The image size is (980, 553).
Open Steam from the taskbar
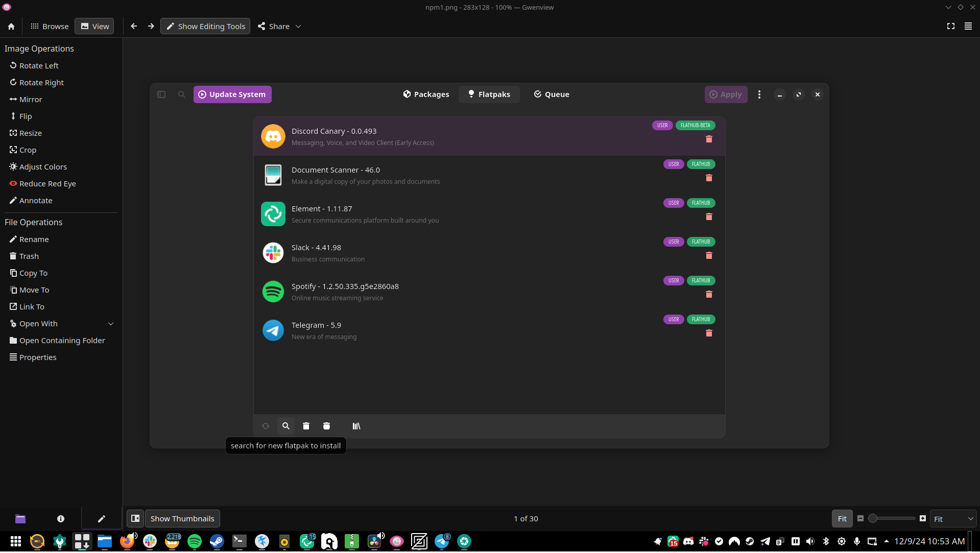click(x=217, y=542)
